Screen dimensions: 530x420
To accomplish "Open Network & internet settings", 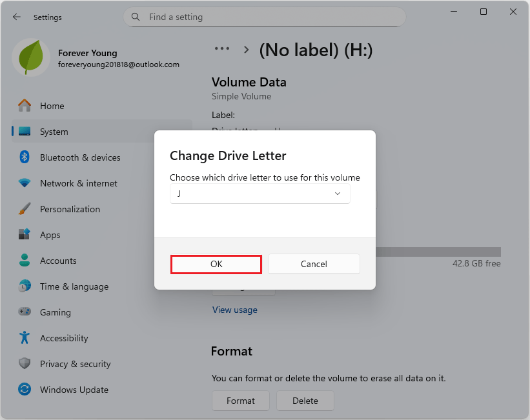I will tap(79, 183).
